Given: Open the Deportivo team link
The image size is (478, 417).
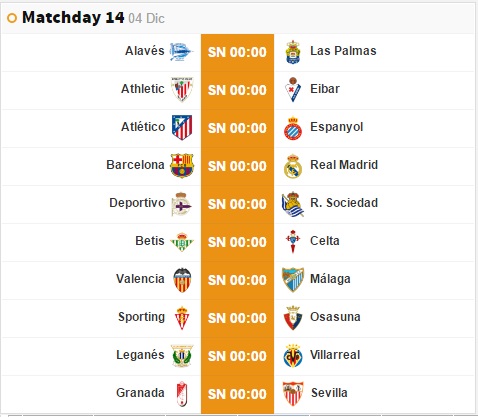Looking at the screenshot, I should pyautogui.click(x=137, y=203).
